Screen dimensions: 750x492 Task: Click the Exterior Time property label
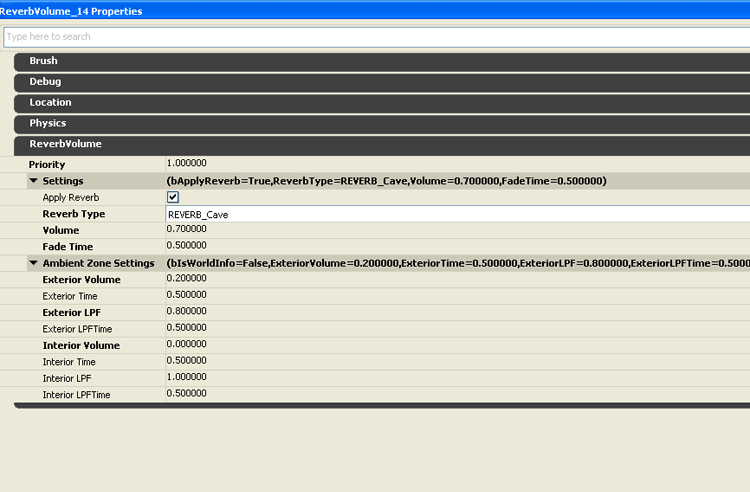[x=70, y=296]
